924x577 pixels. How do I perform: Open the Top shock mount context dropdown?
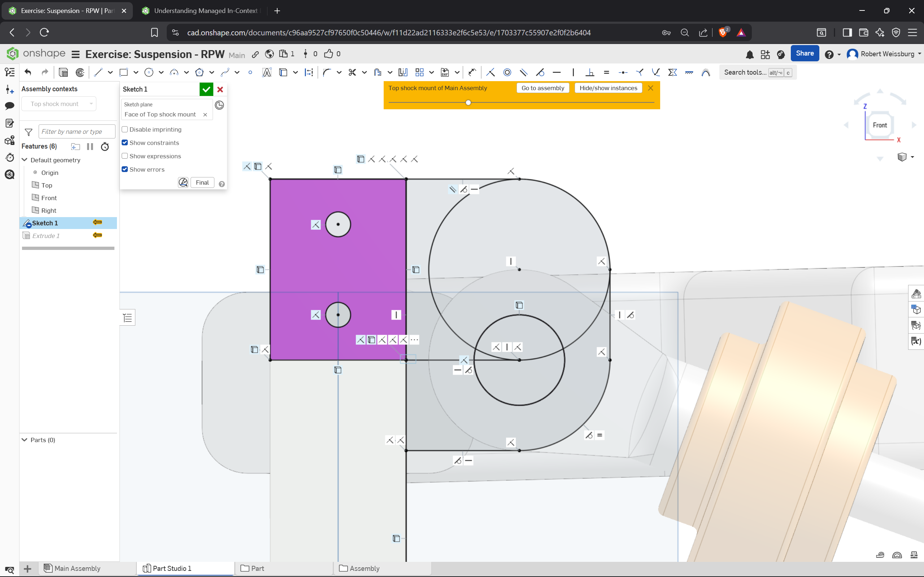[59, 104]
